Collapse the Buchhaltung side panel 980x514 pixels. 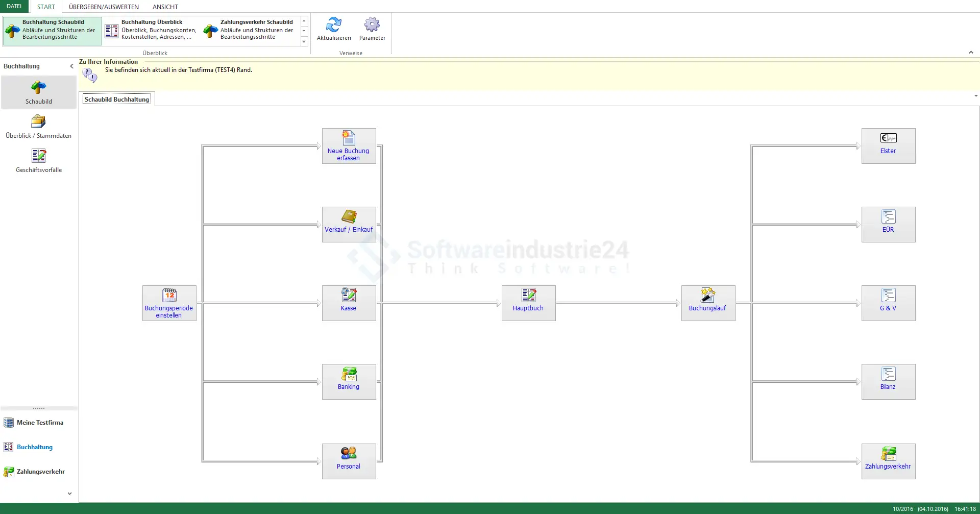click(71, 66)
